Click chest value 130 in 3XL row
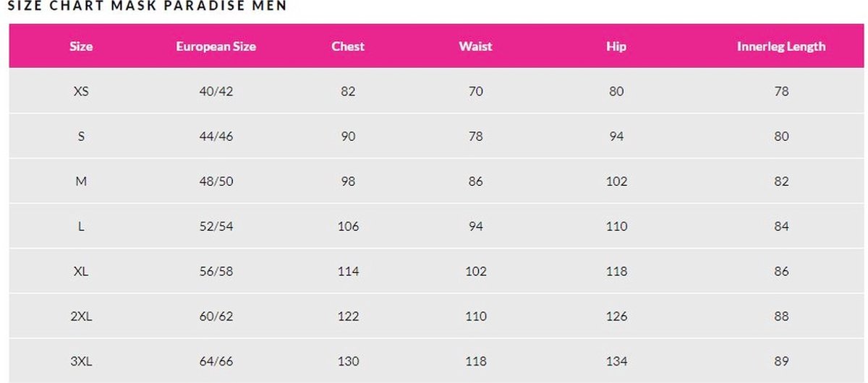This screenshot has width=868, height=383. tap(348, 361)
